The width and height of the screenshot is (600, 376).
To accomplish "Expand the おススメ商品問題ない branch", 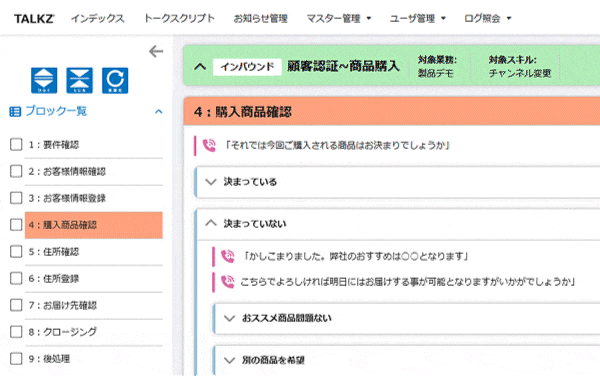I will click(x=229, y=318).
